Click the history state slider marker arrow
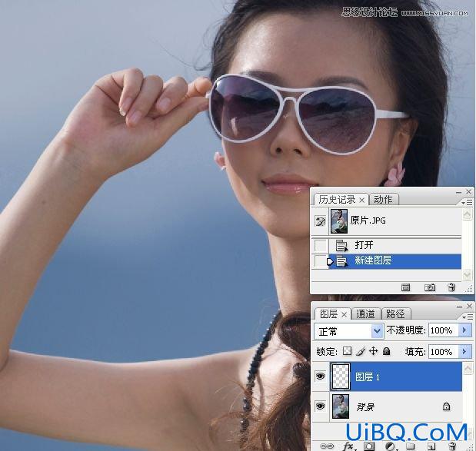Image resolution: width=476 pixels, height=451 pixels. click(x=330, y=261)
